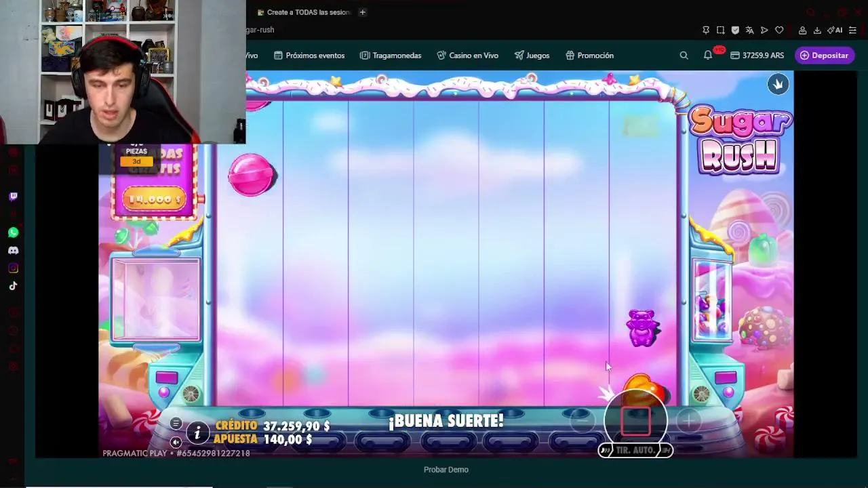Click the 14.000 $ free spins buy button
The width and height of the screenshot is (868, 488).
pyautogui.click(x=155, y=199)
